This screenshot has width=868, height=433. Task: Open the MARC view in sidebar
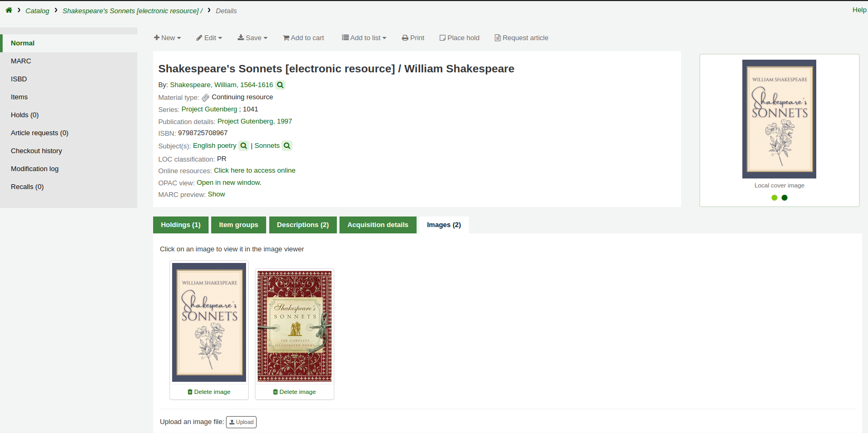coord(21,61)
